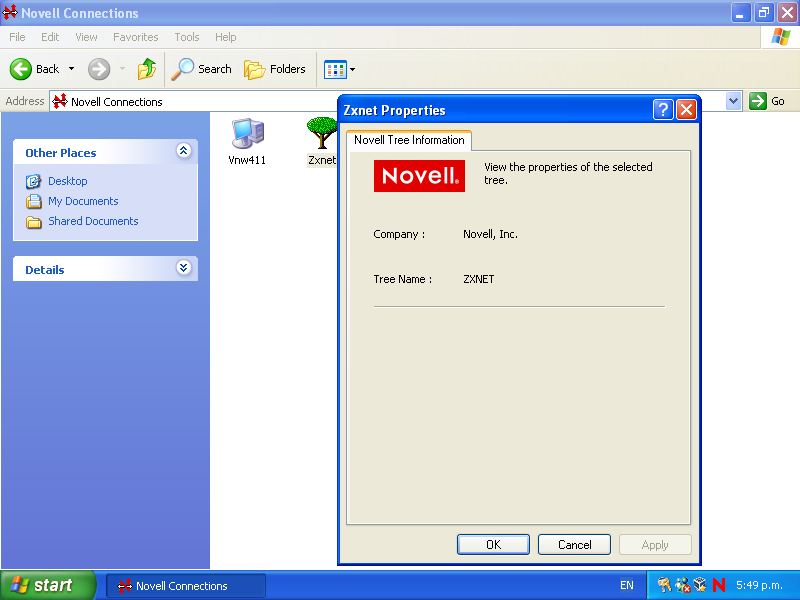800x600 pixels.
Task: Click the Novell, Inc. company value
Action: tap(490, 234)
